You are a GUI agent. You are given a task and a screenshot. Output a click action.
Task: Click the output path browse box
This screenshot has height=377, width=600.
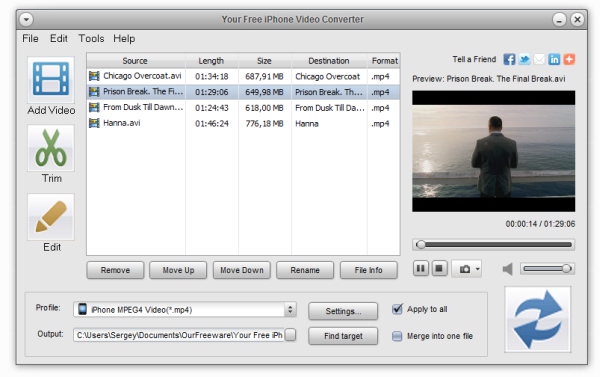point(290,335)
